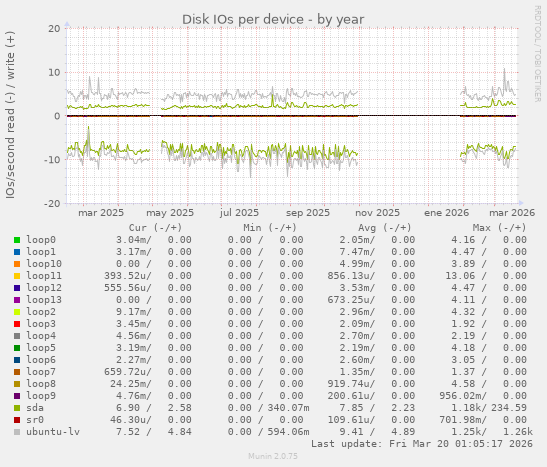
Task: Click the loop11 max value '13.06'
Action: pyautogui.click(x=460, y=276)
